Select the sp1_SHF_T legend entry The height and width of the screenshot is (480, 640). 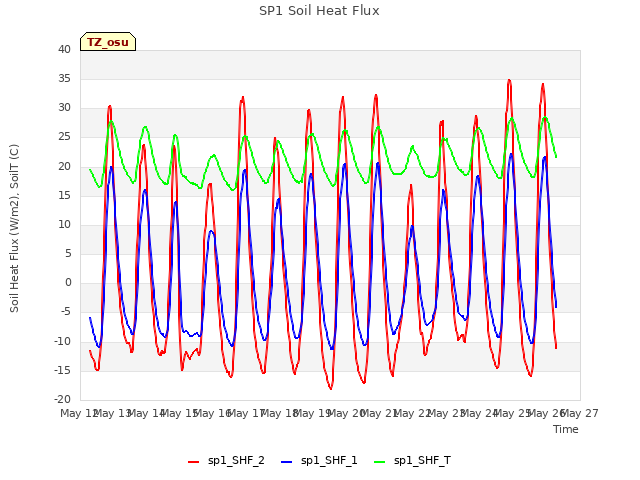(x=413, y=461)
